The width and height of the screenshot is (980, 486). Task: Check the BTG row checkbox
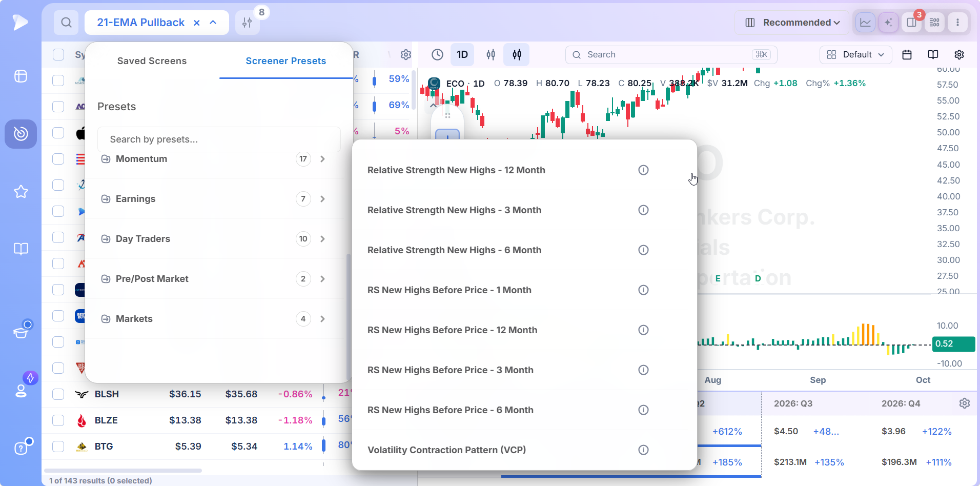coord(58,447)
